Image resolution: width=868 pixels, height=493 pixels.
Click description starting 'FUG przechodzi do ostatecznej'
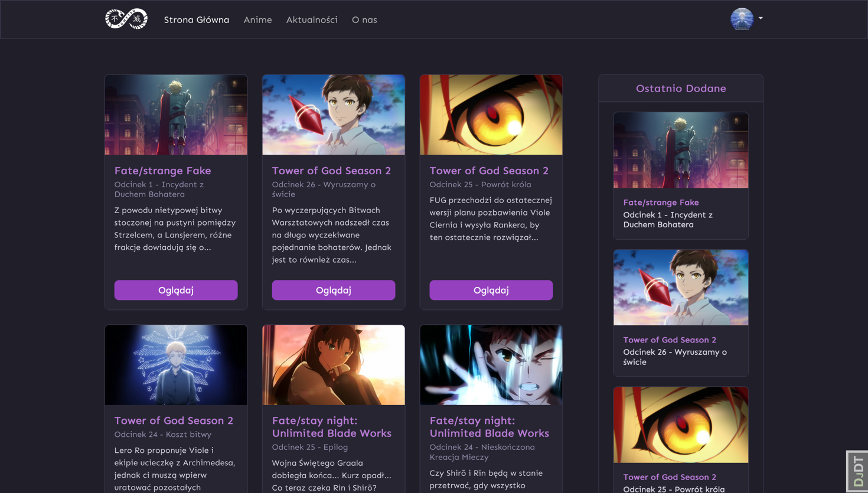(x=491, y=219)
